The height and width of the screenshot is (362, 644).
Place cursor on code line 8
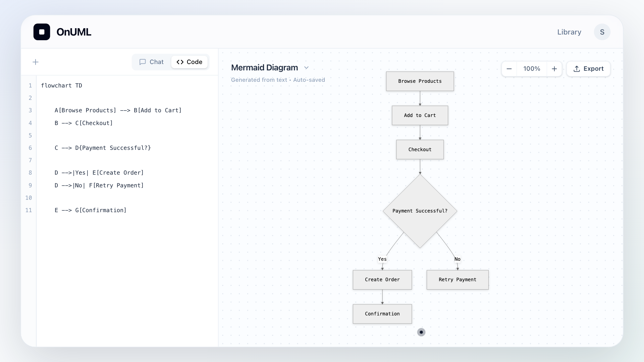coord(127,173)
